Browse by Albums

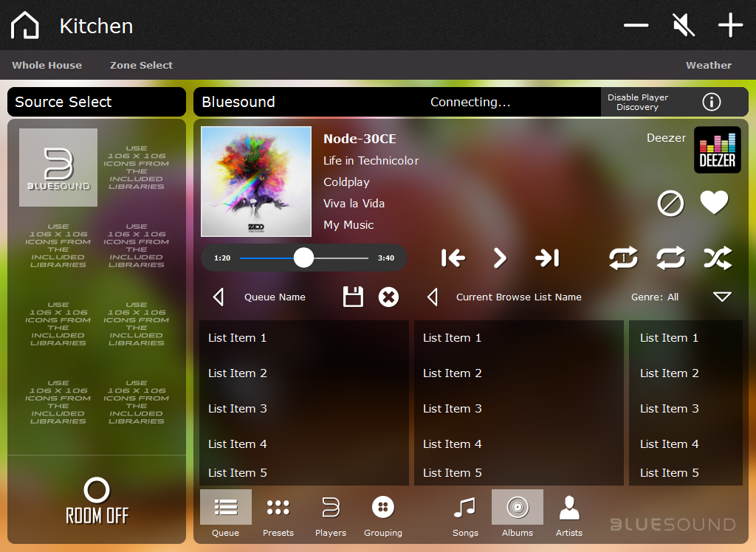coord(518,514)
